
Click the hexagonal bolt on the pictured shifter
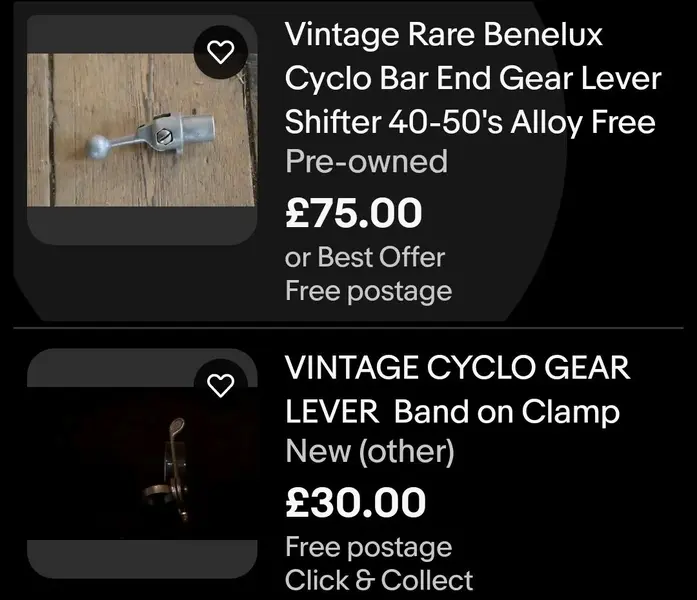pos(164,136)
